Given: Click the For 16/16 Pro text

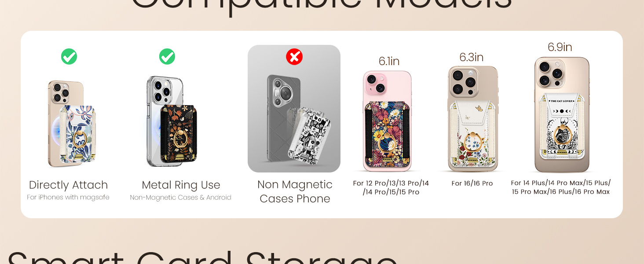Looking at the screenshot, I should pyautogui.click(x=472, y=183).
